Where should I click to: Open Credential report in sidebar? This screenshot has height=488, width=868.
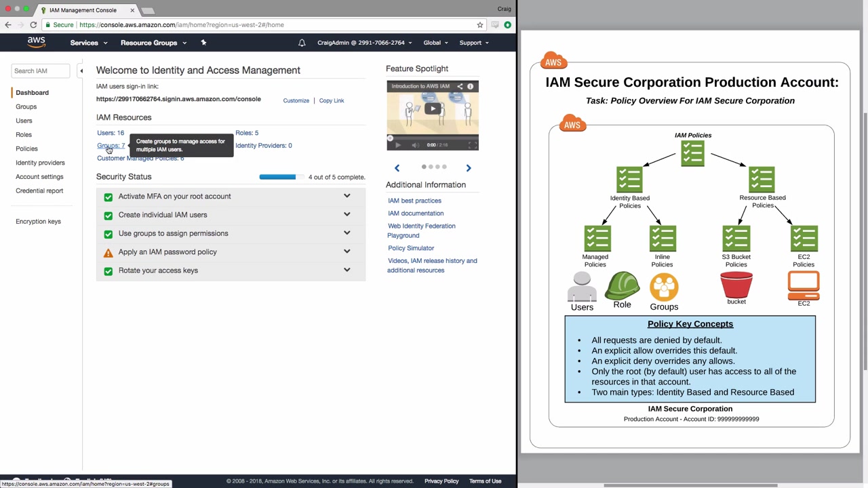(x=39, y=190)
